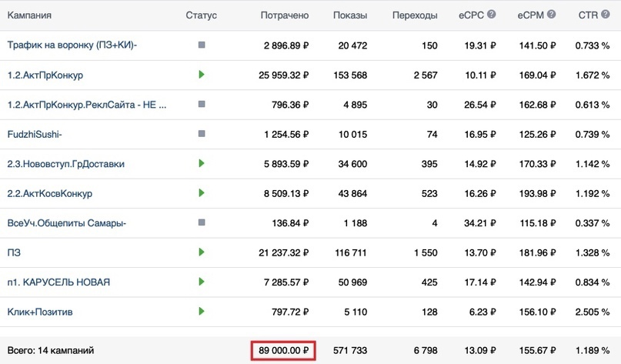This screenshot has width=621, height=364.
Task: Click spent amount 8 509.13 ₽
Action: click(x=286, y=194)
